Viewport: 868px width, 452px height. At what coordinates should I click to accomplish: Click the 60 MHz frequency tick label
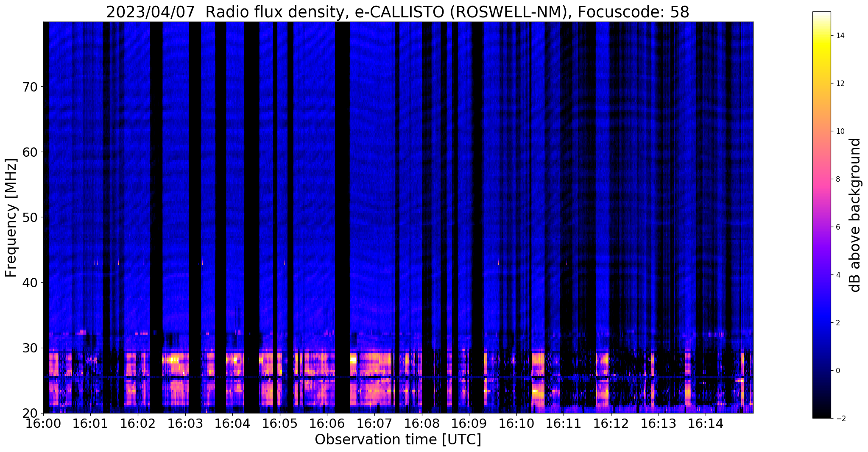click(x=30, y=152)
